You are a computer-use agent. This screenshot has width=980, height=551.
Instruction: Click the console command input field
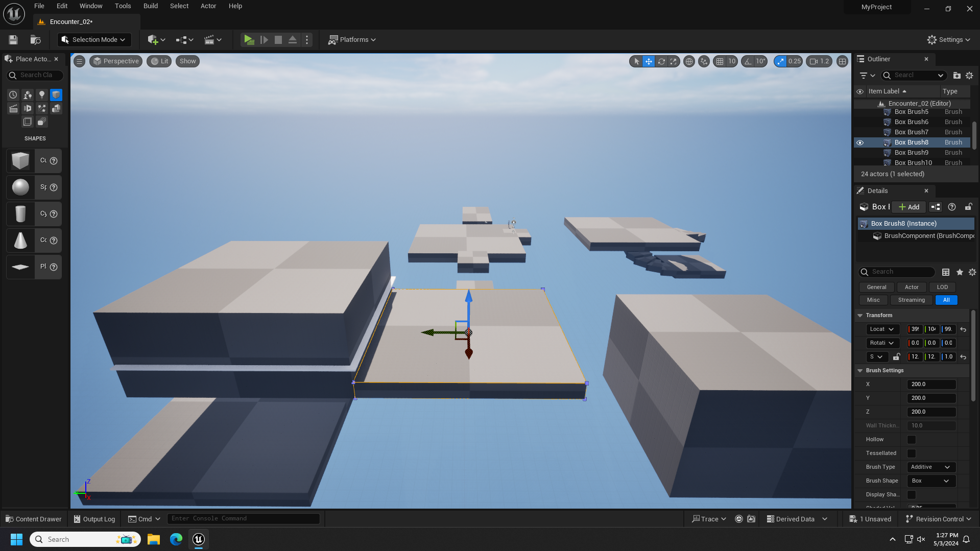(244, 519)
